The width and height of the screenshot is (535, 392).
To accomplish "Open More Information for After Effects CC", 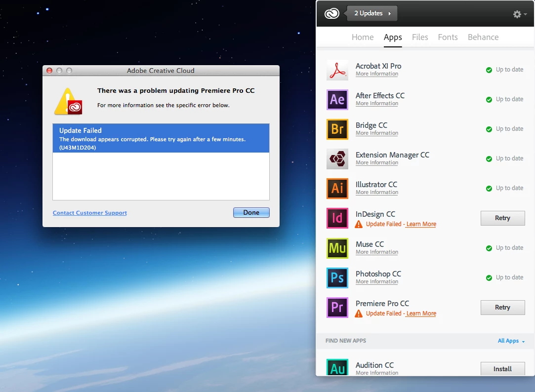I will [377, 103].
